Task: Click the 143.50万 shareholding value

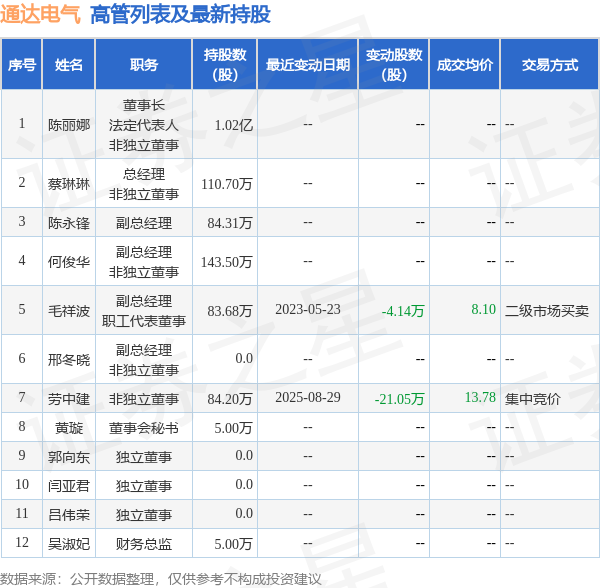Action: (227, 262)
